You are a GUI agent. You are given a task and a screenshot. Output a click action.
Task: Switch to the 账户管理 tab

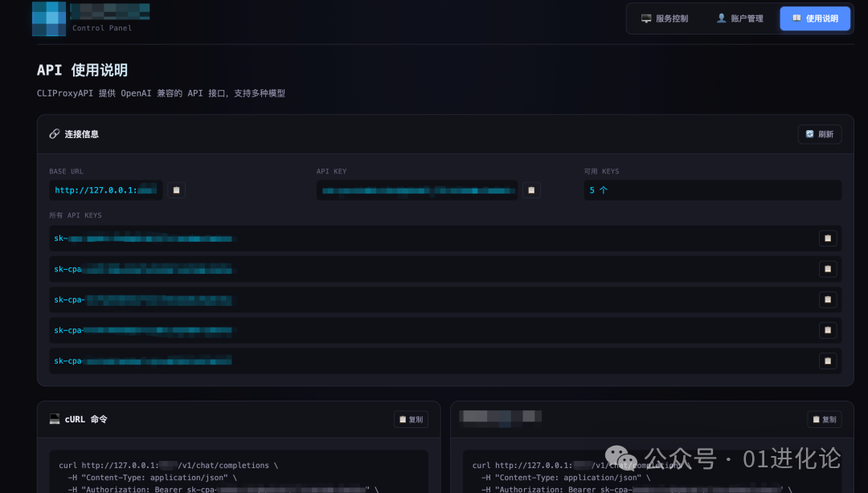[x=739, y=18]
